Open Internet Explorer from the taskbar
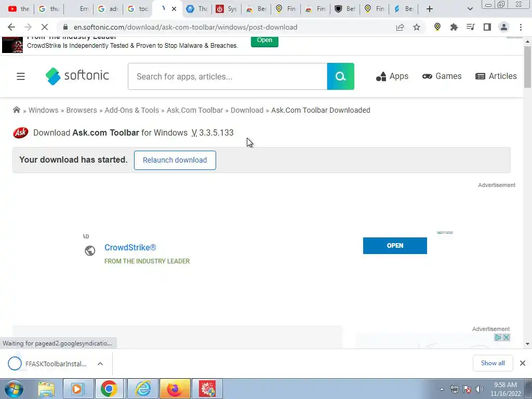Viewport: 532px width, 399px height. click(x=143, y=389)
